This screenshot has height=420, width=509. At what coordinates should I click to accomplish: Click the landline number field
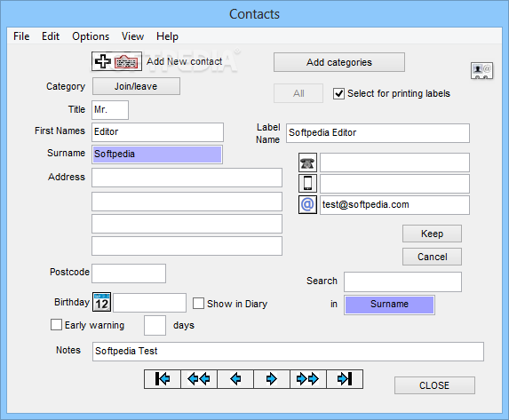pos(394,162)
